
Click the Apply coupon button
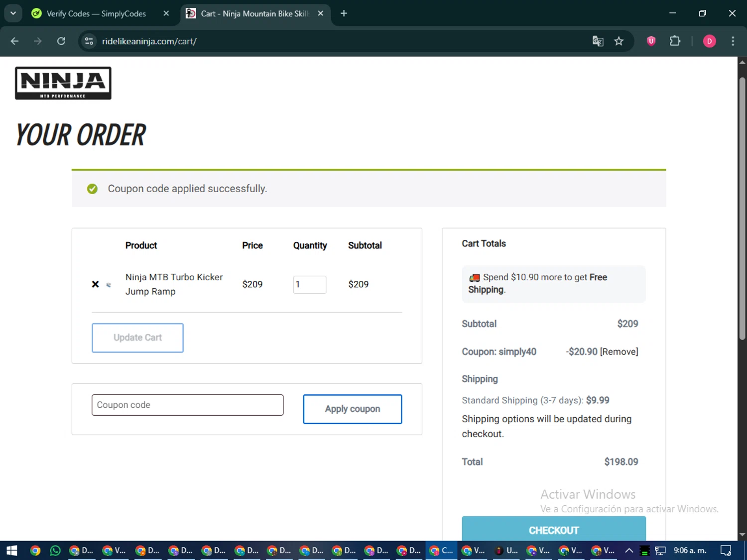click(352, 409)
